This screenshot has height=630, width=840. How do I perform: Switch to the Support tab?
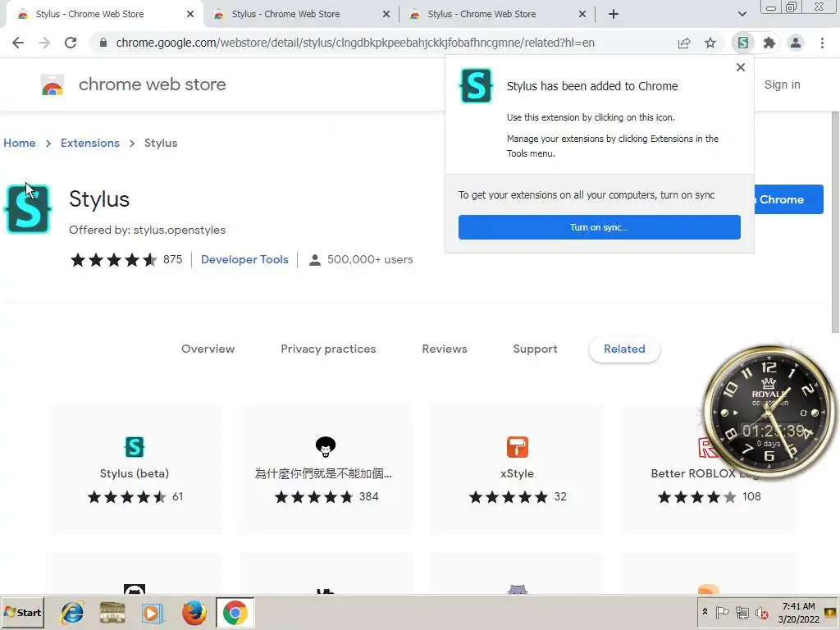[x=535, y=349]
